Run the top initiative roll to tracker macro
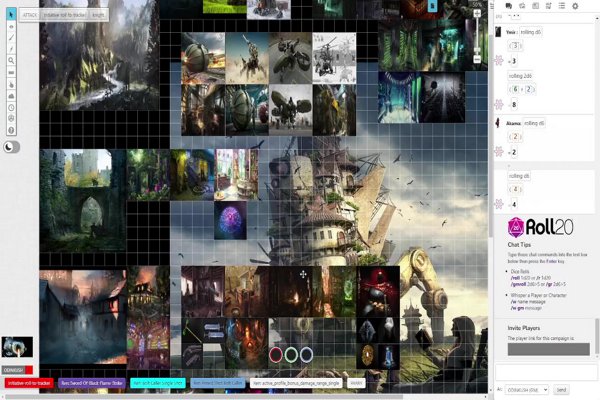This screenshot has width=600, height=400. pyautogui.click(x=65, y=15)
